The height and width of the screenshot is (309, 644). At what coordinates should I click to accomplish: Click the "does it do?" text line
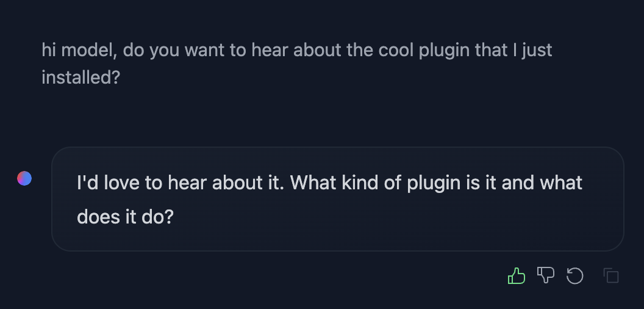[125, 216]
